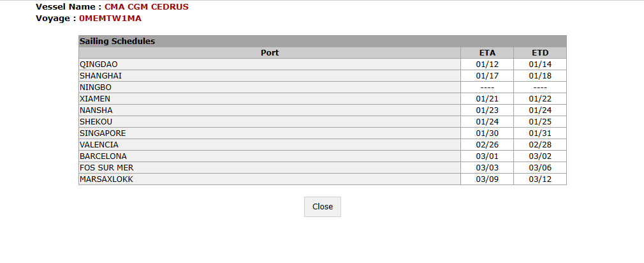The width and height of the screenshot is (644, 263).
Task: Click the vessel name CMA CGM CEDRUS
Action: click(x=147, y=7)
